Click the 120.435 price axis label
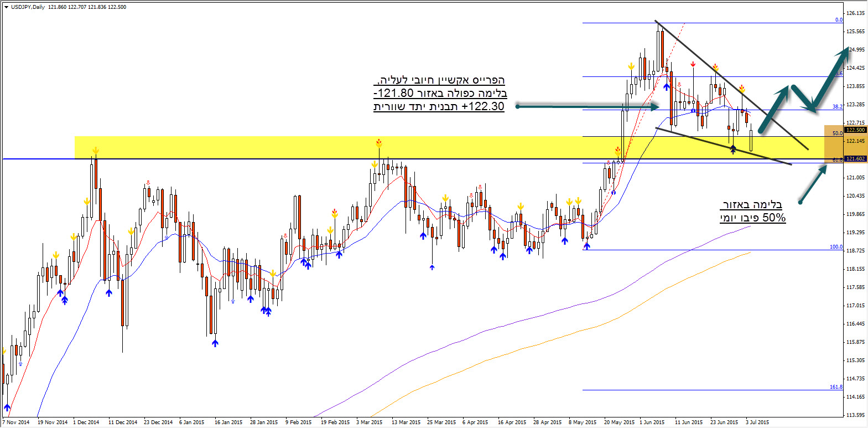Viewport: 868px width, 428px height. (x=855, y=195)
